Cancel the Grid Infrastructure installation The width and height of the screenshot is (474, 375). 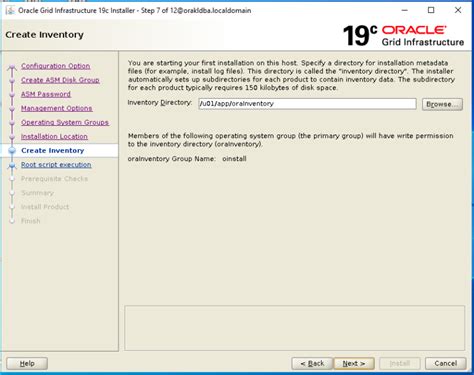point(445,363)
